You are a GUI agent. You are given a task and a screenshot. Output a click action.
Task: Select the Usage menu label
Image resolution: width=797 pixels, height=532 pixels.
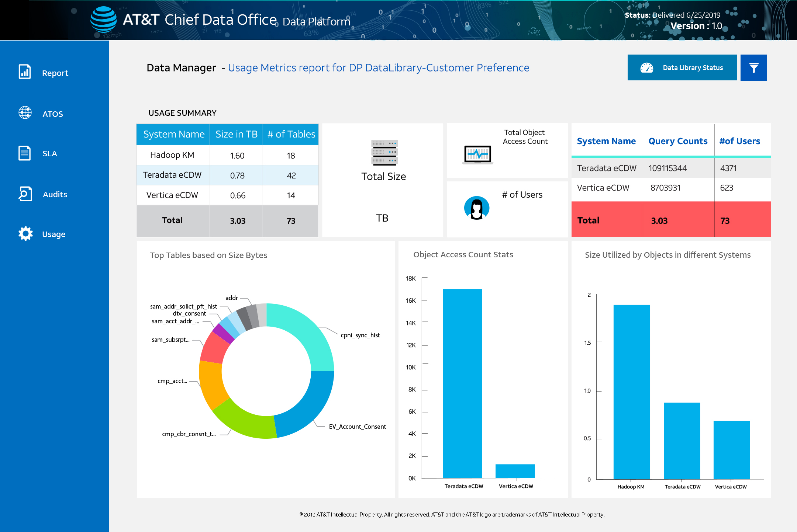point(54,234)
